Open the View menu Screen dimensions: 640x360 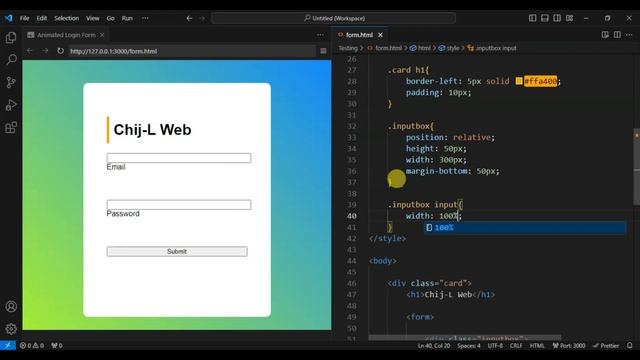point(93,18)
